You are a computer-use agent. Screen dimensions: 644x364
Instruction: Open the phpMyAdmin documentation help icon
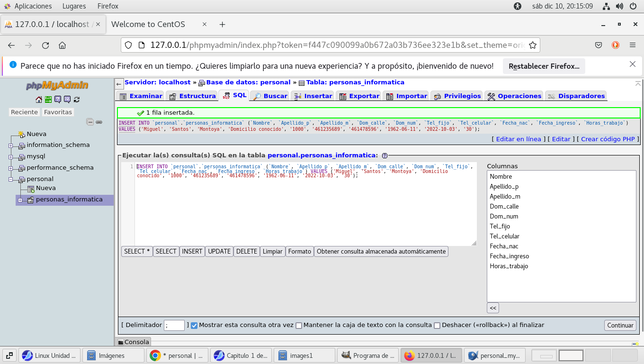[x=58, y=100]
